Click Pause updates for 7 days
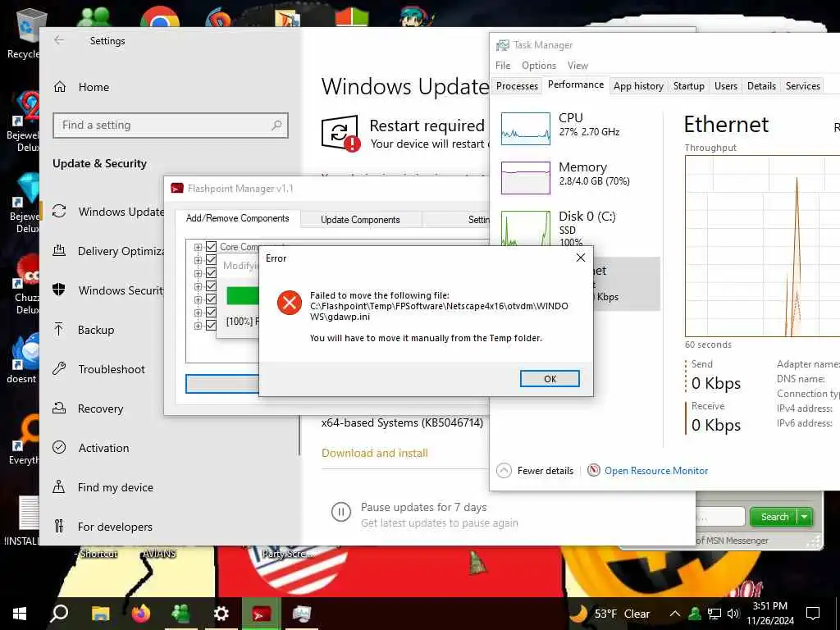 click(424, 507)
